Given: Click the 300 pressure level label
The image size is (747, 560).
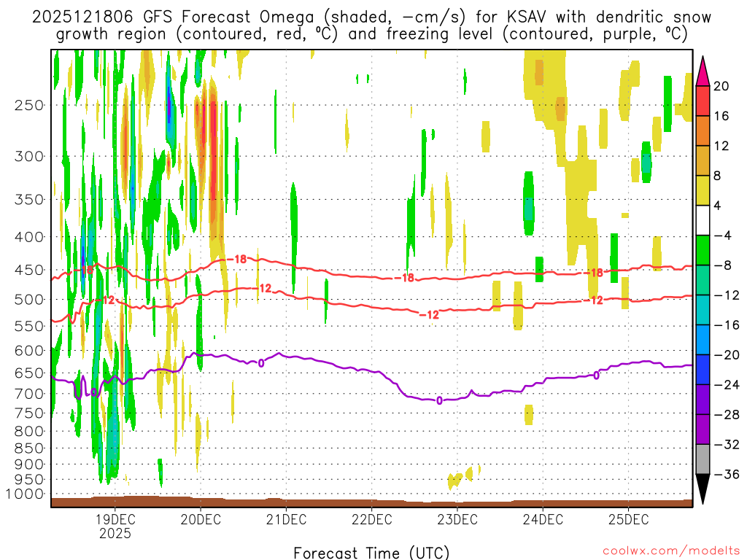Looking at the screenshot, I should 29,156.
